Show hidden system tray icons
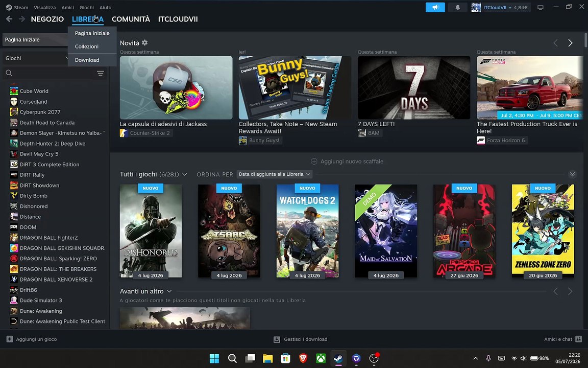 pos(476,358)
